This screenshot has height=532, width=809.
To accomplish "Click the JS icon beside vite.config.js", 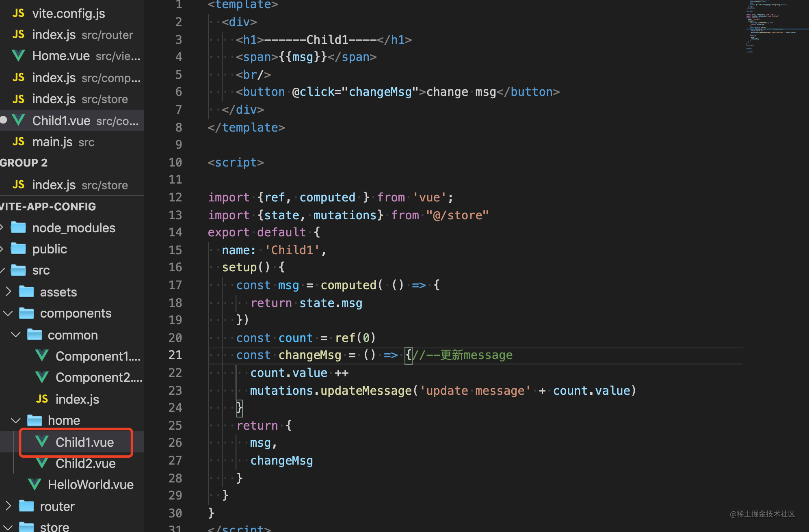I will (18, 13).
